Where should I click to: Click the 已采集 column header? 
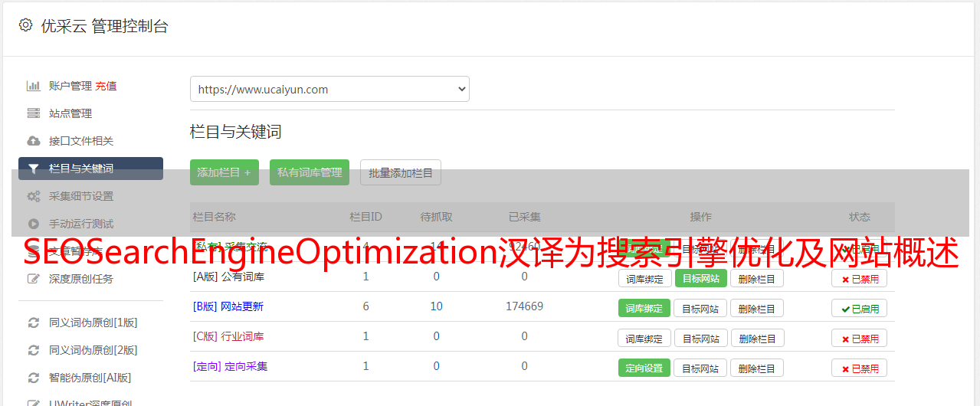524,217
